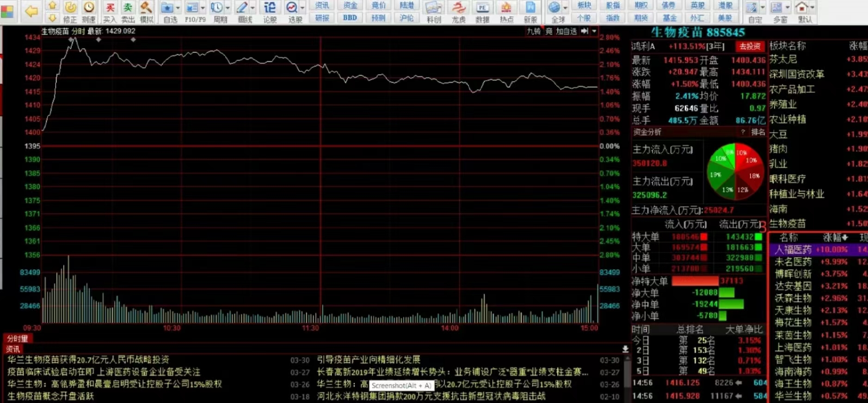
Task: Open the 港股 Hong Kong stocks item
Action: [725, 6]
